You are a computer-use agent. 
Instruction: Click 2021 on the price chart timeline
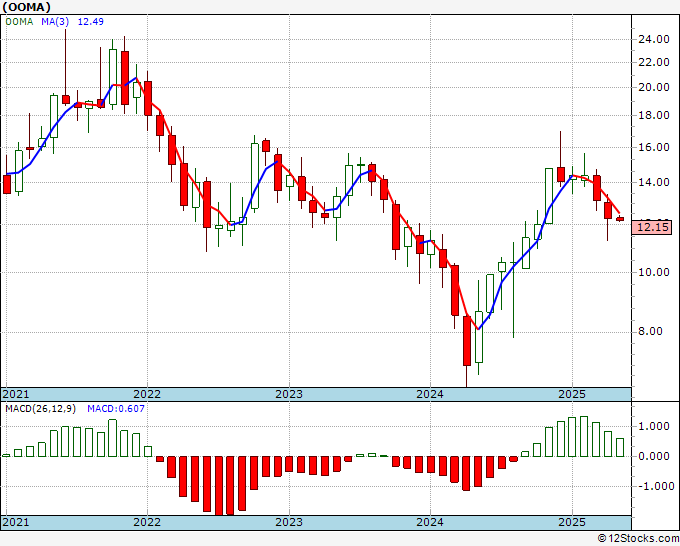(16, 394)
